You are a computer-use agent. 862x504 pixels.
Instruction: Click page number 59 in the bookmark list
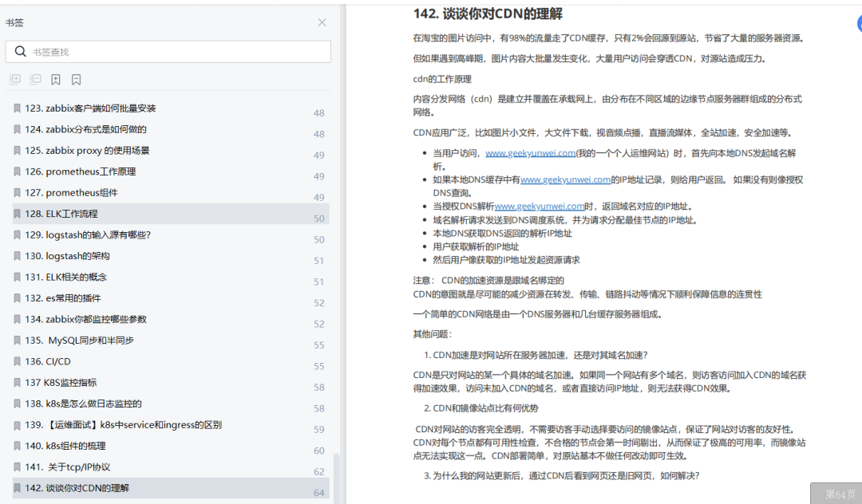(x=318, y=429)
